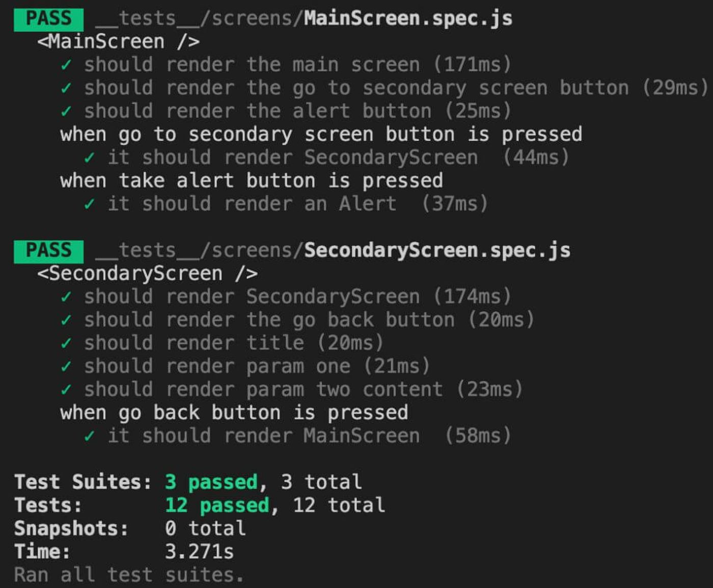Image resolution: width=713 pixels, height=588 pixels.
Task: Click the PASS badge for SecondaryScreen.spec.js
Action: (48, 250)
